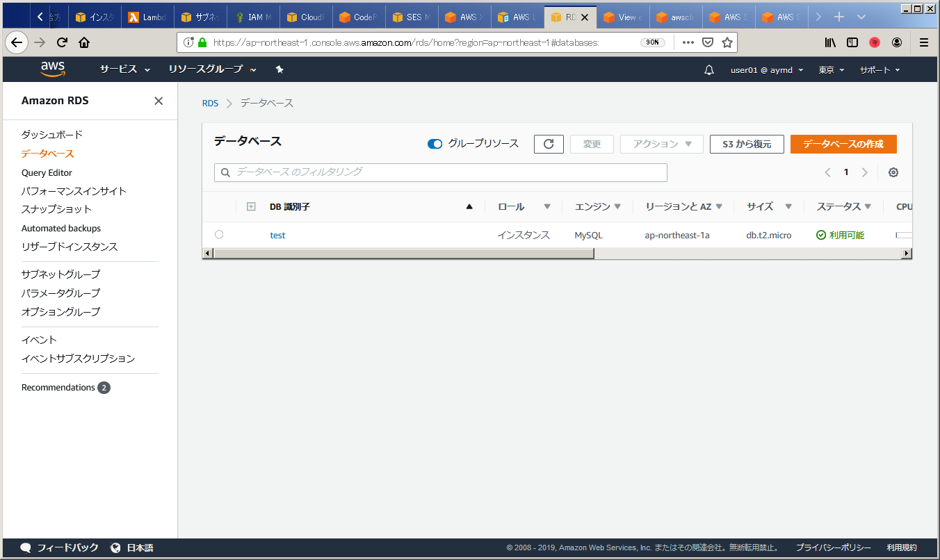940x560 pixels.
Task: Go to the browser home page icon
Action: pos(84,42)
